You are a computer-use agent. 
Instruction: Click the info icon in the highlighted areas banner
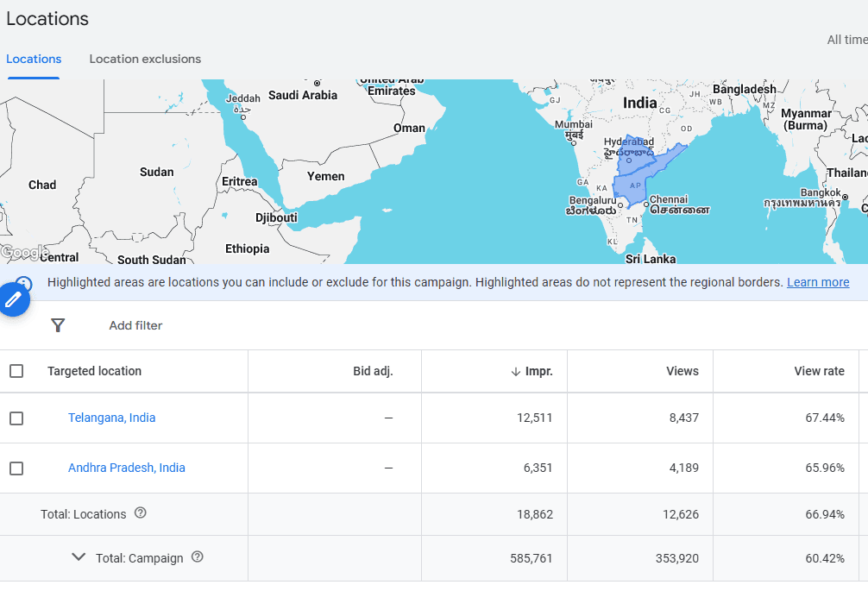click(x=22, y=282)
